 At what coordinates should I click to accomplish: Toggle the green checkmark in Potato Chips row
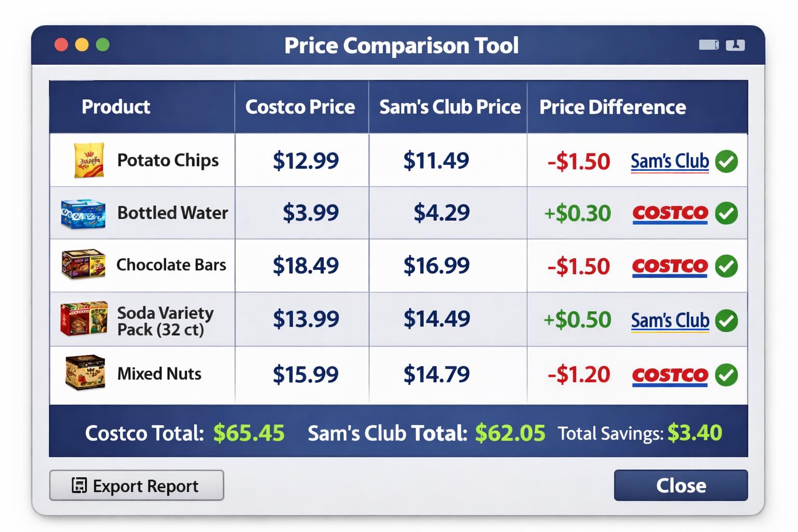[x=726, y=161]
